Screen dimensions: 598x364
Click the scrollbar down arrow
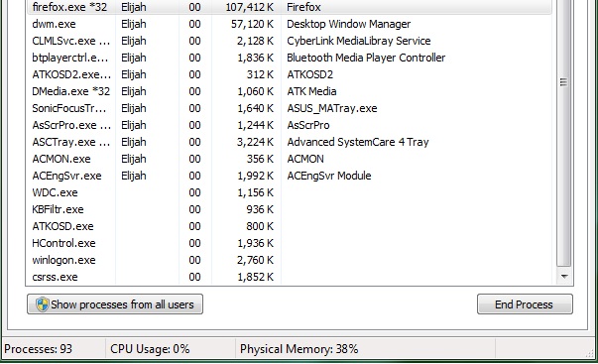(x=564, y=277)
